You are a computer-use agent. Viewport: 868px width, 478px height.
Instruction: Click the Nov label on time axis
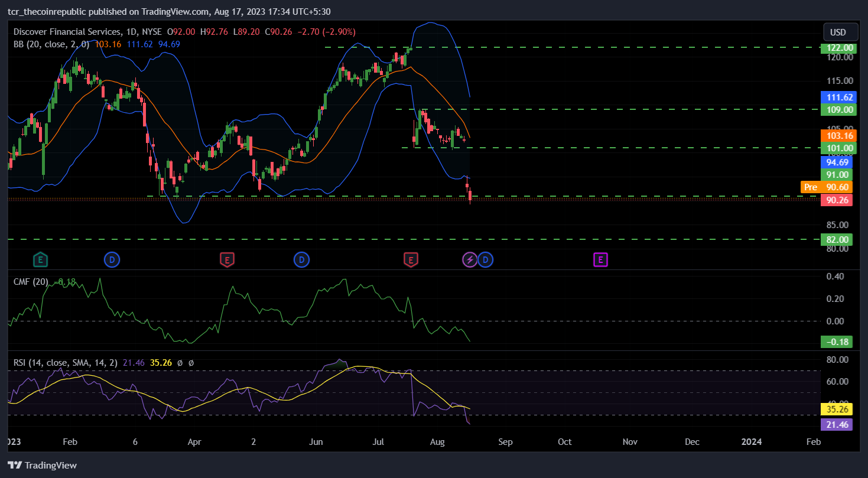click(630, 441)
